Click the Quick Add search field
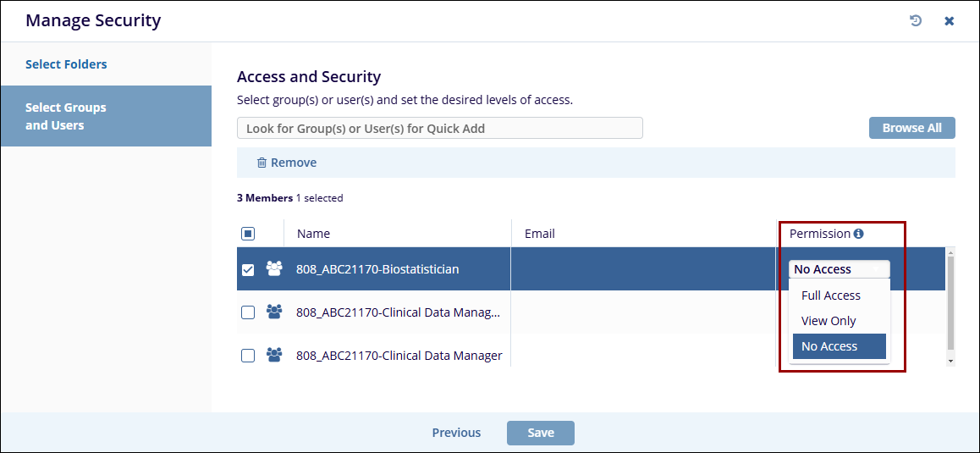 click(x=439, y=129)
